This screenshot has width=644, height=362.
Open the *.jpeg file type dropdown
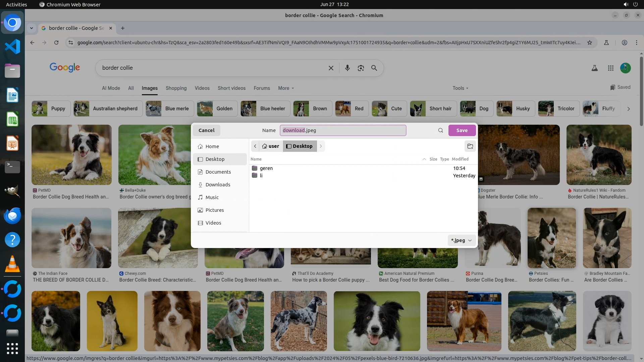462,240
